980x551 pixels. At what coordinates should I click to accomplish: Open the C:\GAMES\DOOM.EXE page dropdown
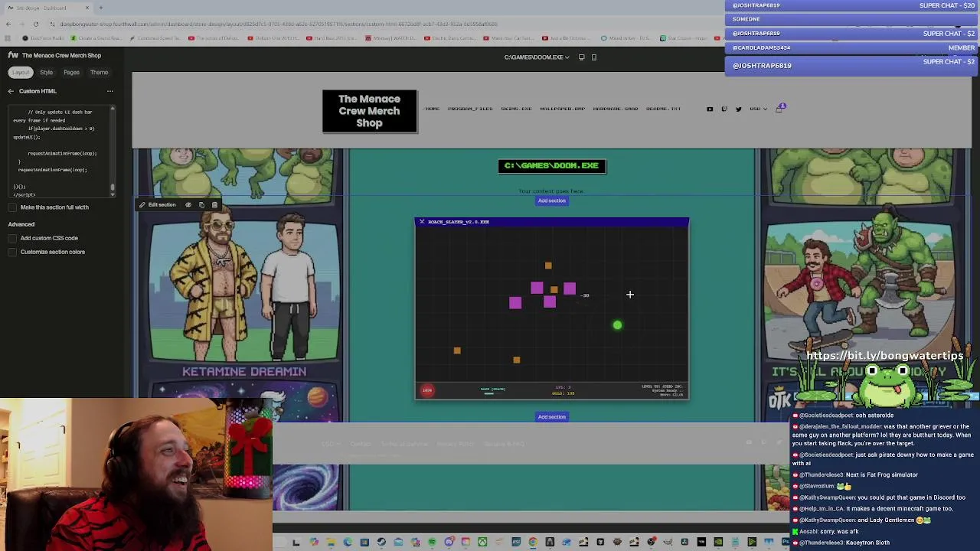tap(536, 57)
